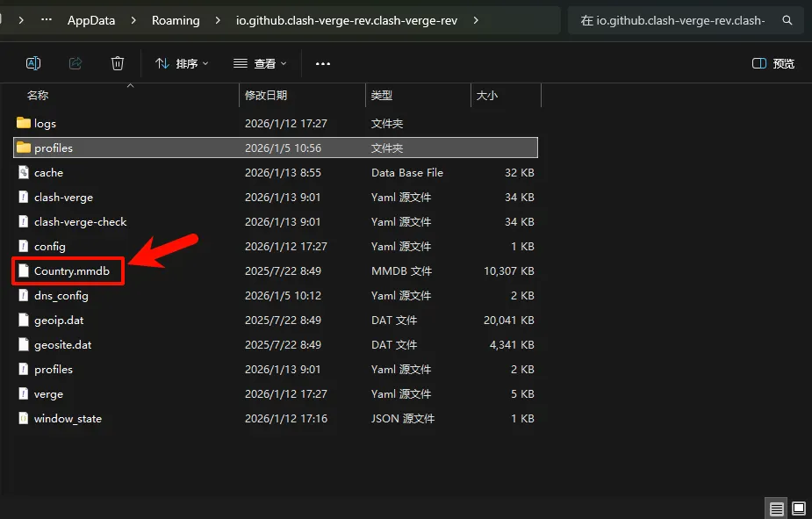The width and height of the screenshot is (812, 519).
Task: Expand breadcrumb chevron after AppData
Action: tap(133, 20)
